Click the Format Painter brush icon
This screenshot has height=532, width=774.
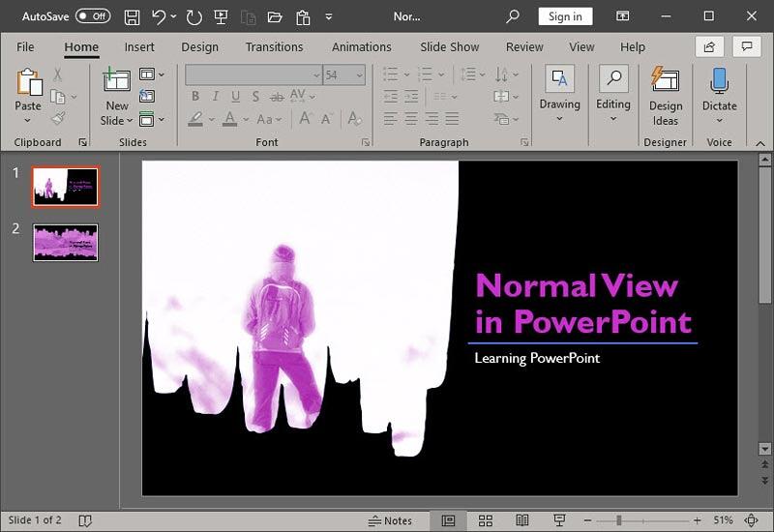[58, 118]
